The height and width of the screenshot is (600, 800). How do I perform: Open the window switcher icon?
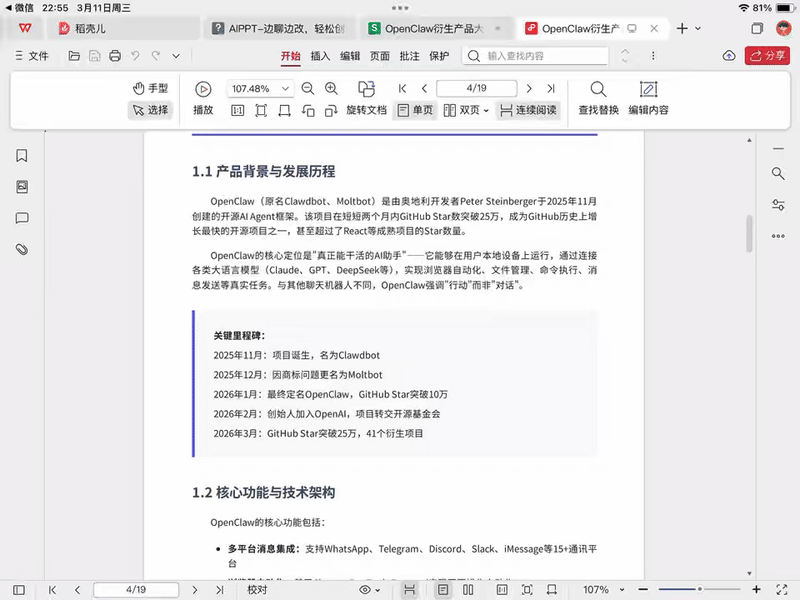757,29
